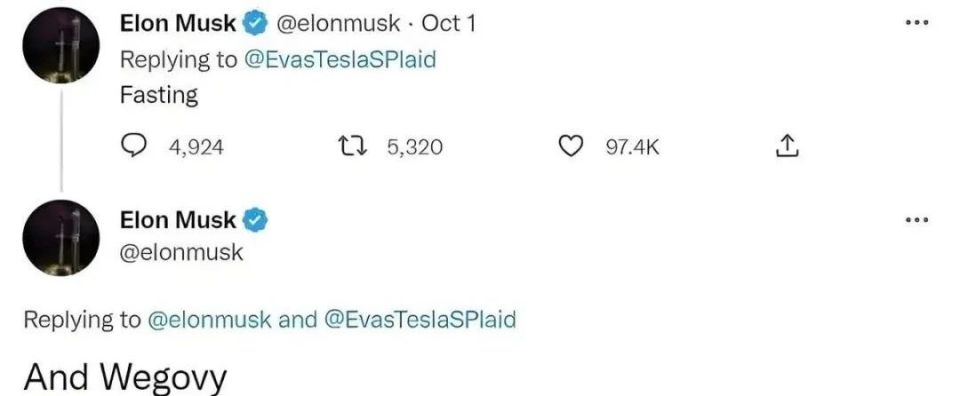The image size is (960, 396).
Task: Like the Fasting tweet via heart icon
Action: click(572, 146)
